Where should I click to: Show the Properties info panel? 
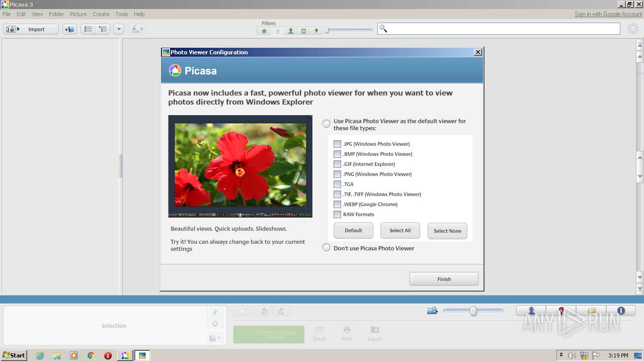point(621,311)
